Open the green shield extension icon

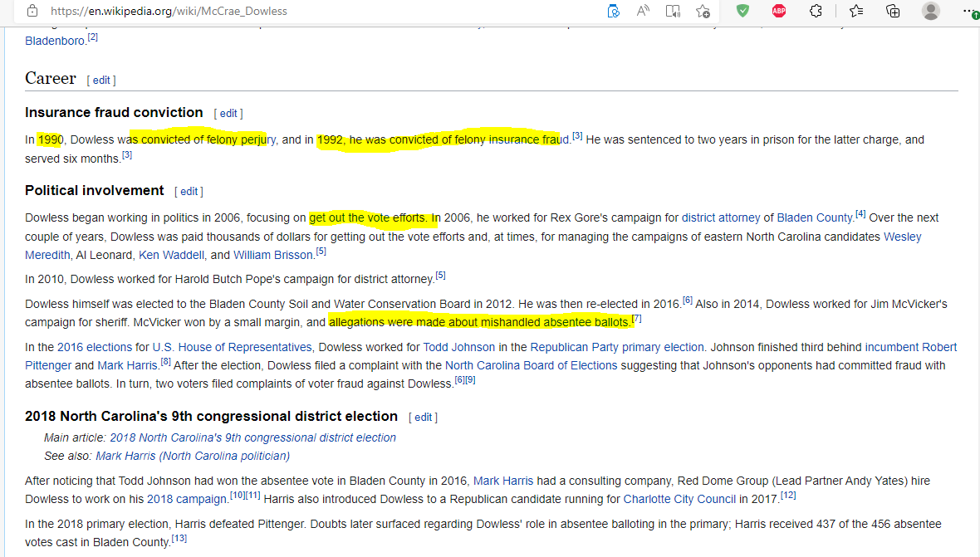coord(742,11)
